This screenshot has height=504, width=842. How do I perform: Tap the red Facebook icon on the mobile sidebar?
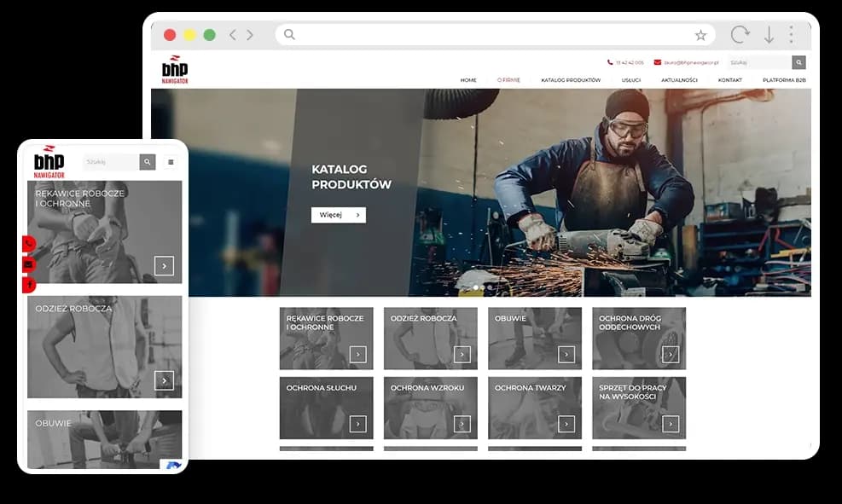(x=29, y=285)
